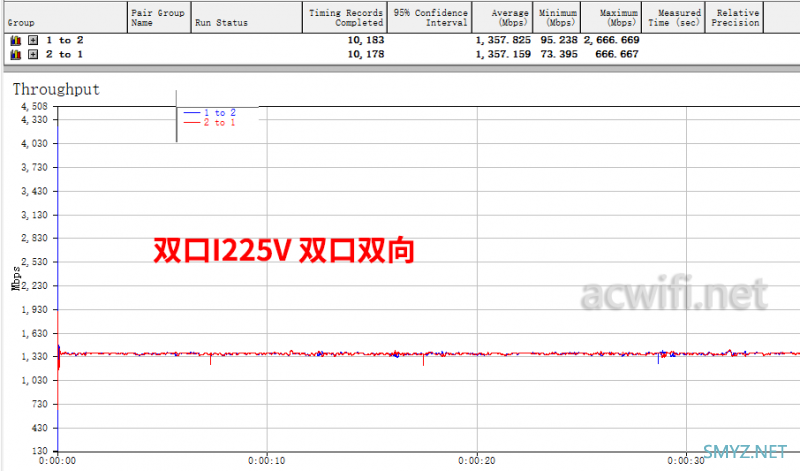Click the group icon for row 2 to 1
Image resolution: width=800 pixels, height=471 pixels.
click(x=16, y=54)
